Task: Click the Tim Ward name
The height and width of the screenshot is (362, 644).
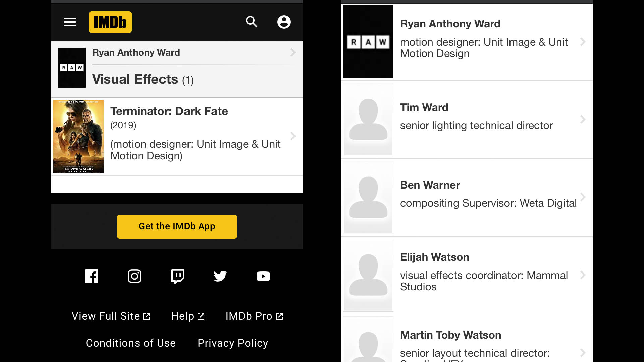Action: tap(424, 107)
